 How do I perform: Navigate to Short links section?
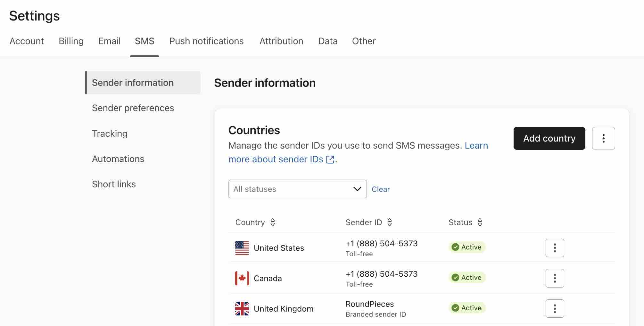[x=114, y=184]
